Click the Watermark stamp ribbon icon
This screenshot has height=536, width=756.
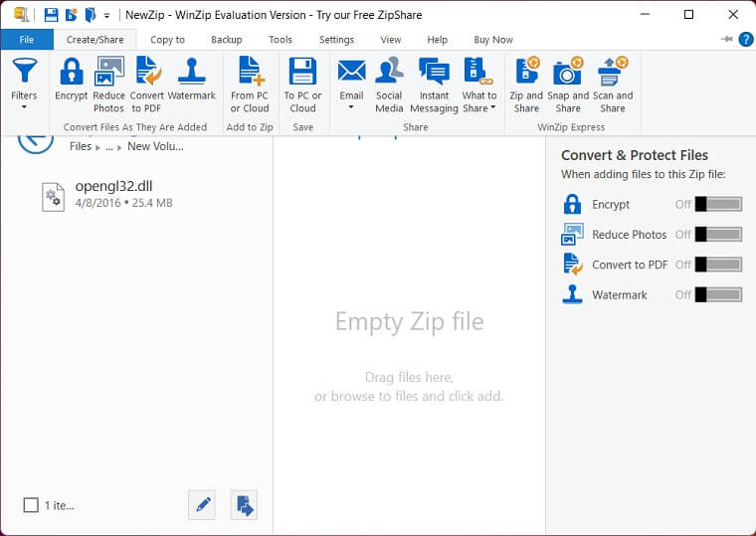pyautogui.click(x=191, y=72)
